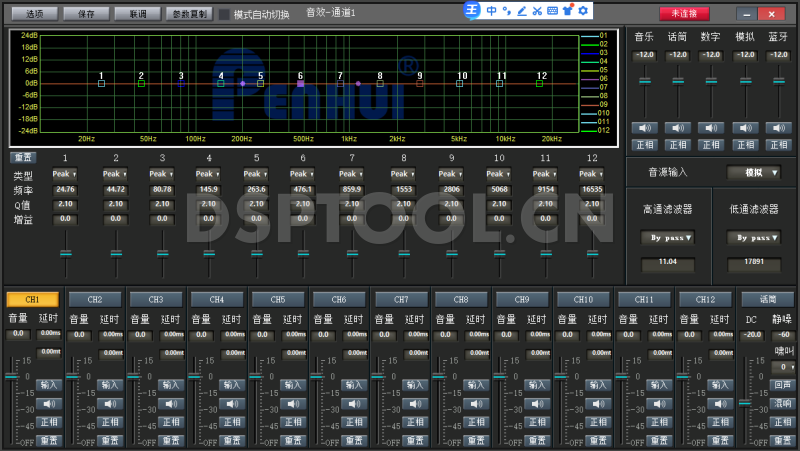Open band 1 Peak type dropdown

pyautogui.click(x=65, y=174)
